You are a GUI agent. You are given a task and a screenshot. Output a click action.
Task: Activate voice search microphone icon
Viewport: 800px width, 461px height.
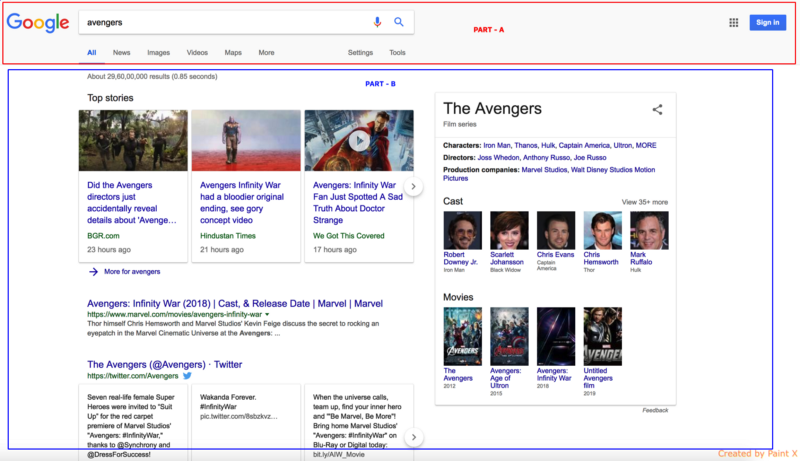click(x=377, y=22)
